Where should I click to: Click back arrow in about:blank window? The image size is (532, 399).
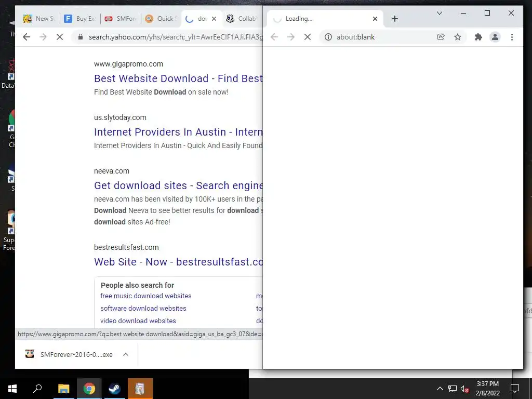point(274,37)
